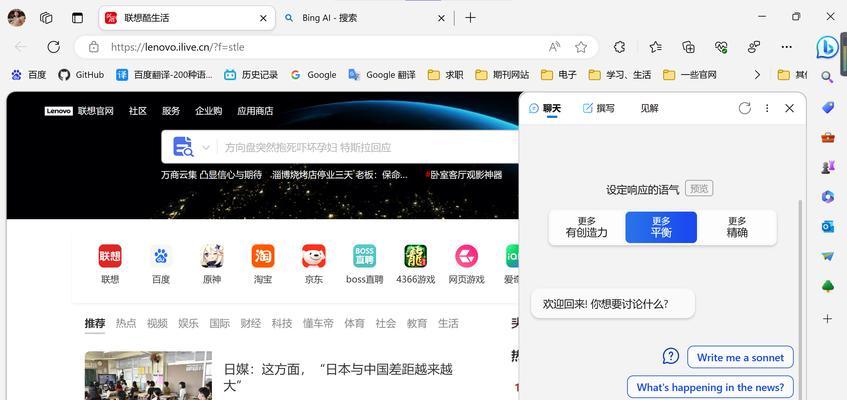This screenshot has width=847, height=400.
Task: Open the Google 翻译 bookmark
Action: (x=382, y=75)
